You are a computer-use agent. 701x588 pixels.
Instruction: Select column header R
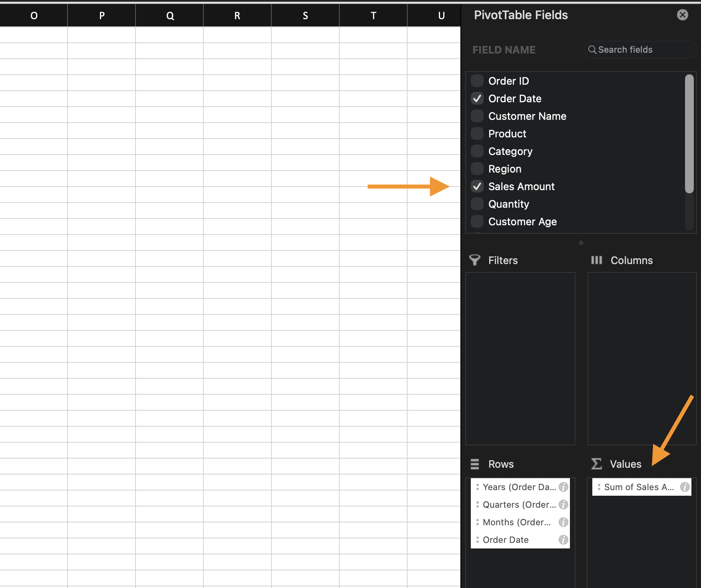(x=237, y=16)
